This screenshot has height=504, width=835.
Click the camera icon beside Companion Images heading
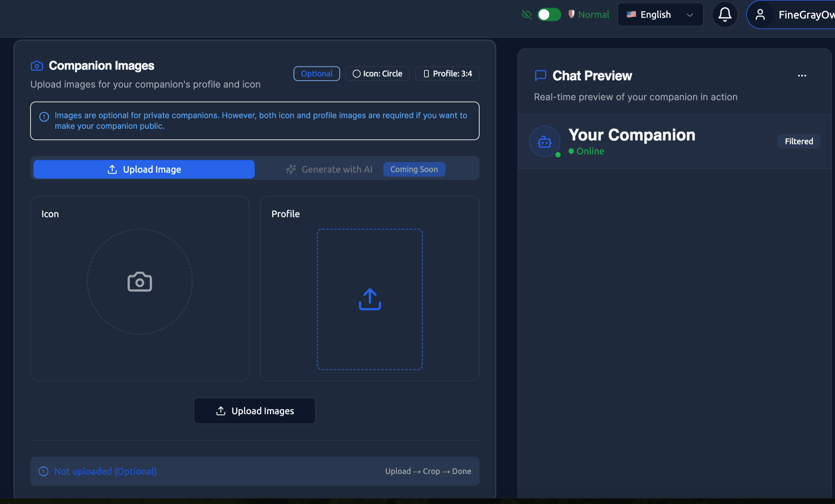click(36, 66)
